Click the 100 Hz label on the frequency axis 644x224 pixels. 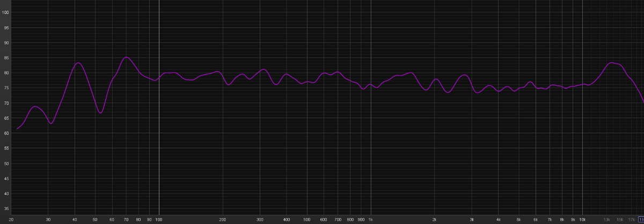159,220
